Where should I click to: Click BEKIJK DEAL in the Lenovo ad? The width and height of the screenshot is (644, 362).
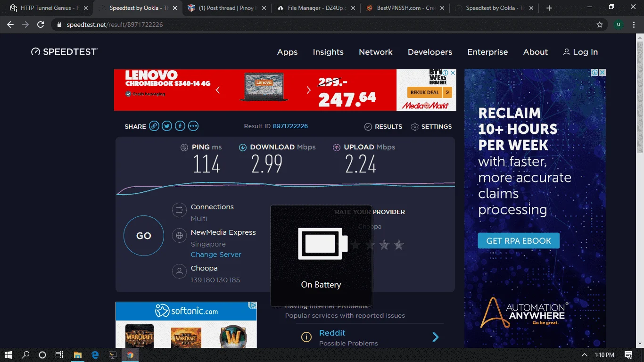429,92
